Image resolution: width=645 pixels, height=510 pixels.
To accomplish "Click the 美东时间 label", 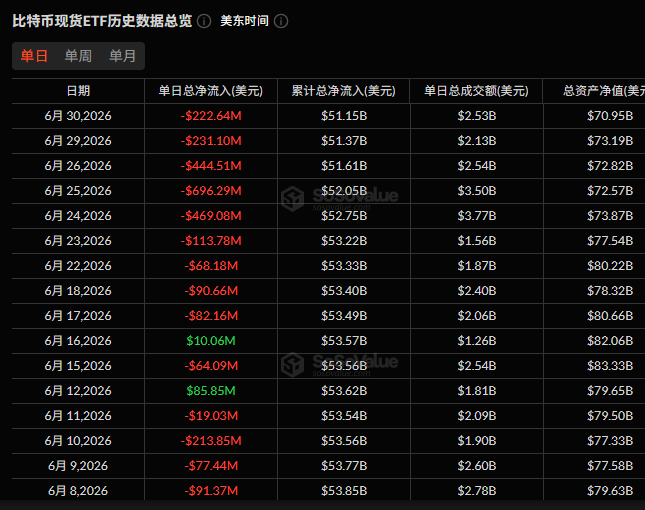I will [244, 21].
